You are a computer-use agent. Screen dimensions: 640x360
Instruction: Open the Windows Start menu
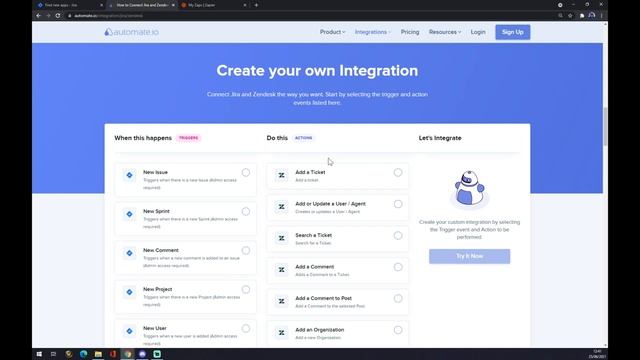(x=39, y=354)
